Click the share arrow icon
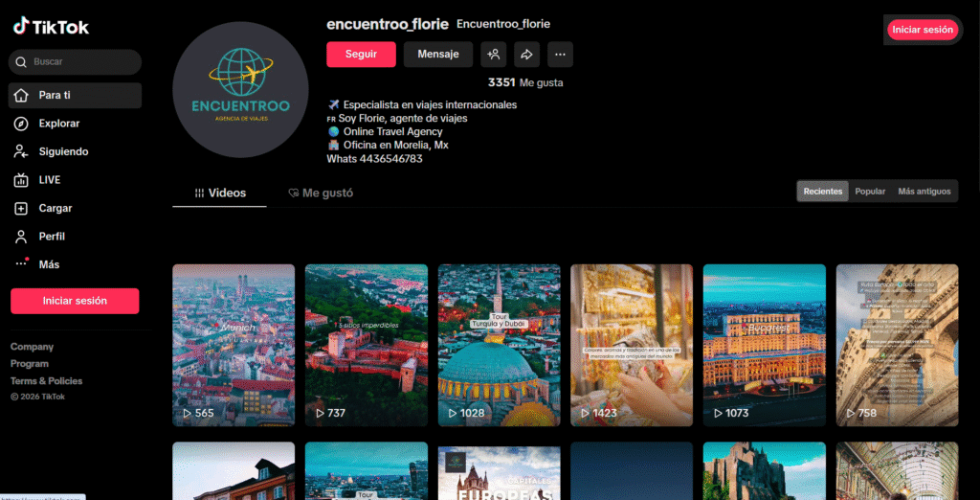 tap(526, 55)
